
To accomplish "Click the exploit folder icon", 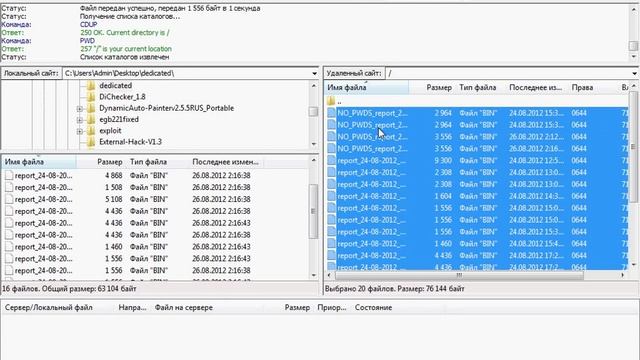I will point(91,131).
